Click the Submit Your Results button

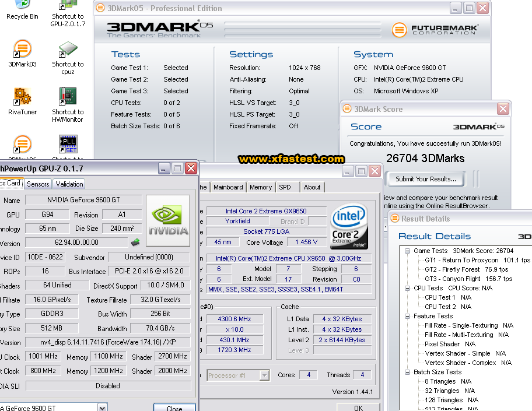[x=425, y=179]
